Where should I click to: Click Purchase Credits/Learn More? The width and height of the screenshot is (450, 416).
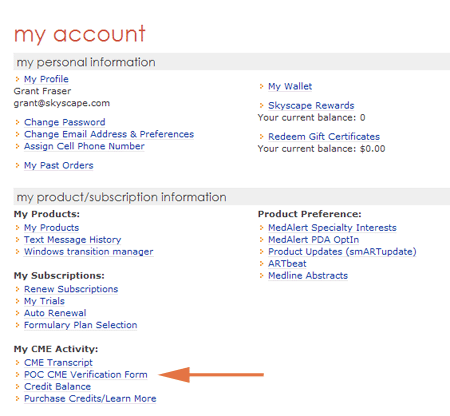(90, 399)
